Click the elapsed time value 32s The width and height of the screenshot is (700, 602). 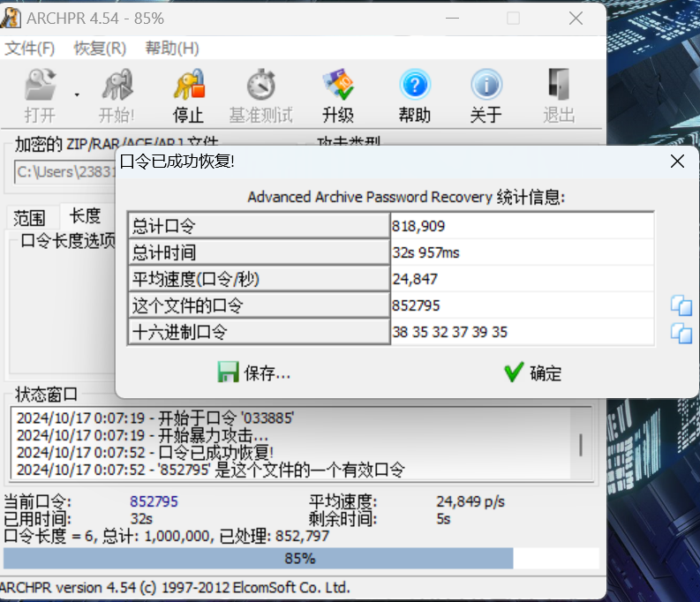point(141,519)
